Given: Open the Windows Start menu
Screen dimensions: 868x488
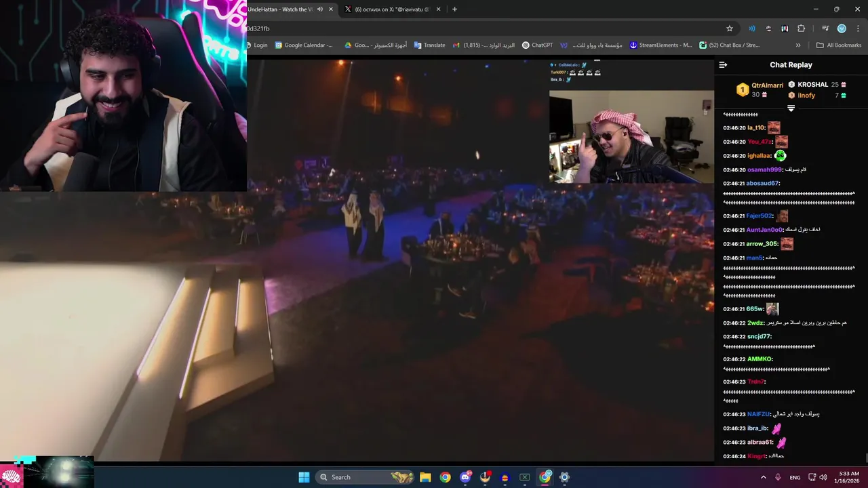Looking at the screenshot, I should coord(304,477).
